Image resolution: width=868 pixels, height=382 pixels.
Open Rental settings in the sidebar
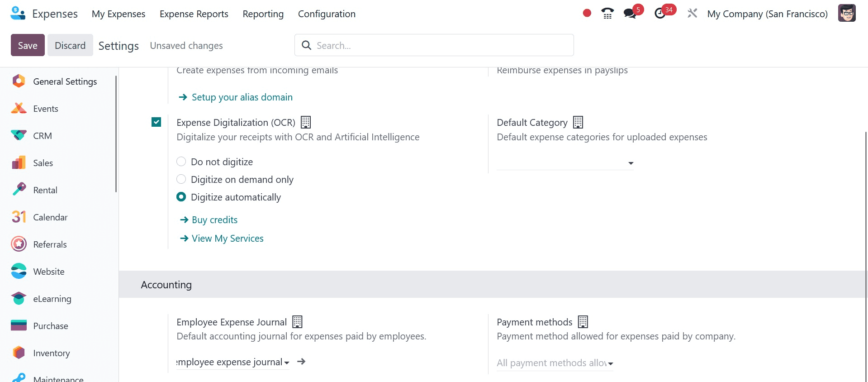(59, 190)
